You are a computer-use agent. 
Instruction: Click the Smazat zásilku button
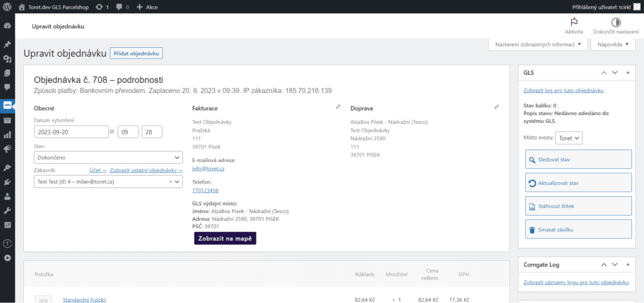pos(579,229)
